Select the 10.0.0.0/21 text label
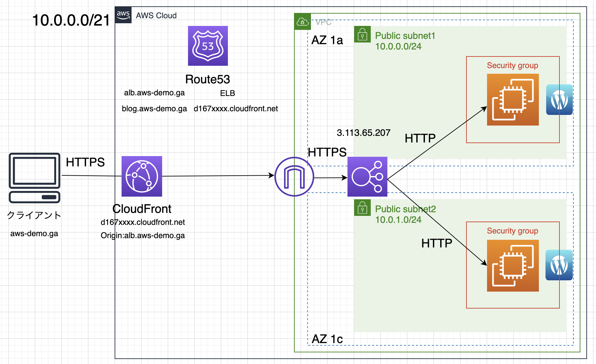 pyautogui.click(x=71, y=20)
